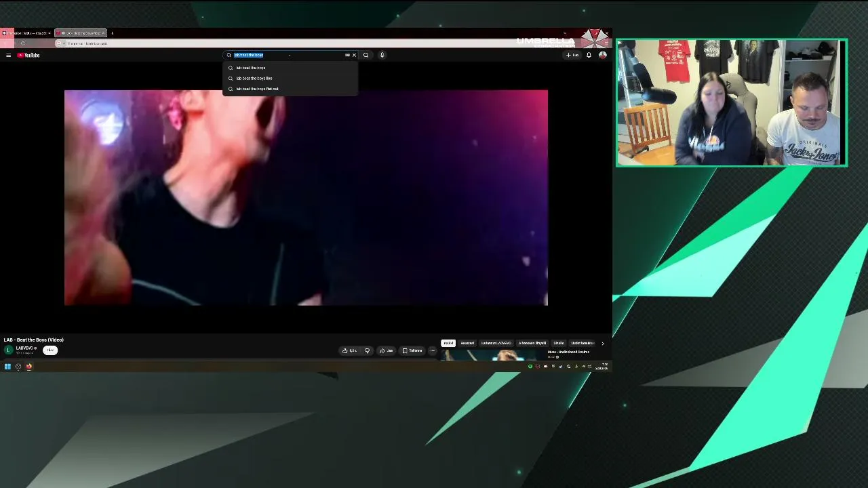The image size is (868, 488).
Task: Open the LABVEVO channel name link
Action: [24, 348]
